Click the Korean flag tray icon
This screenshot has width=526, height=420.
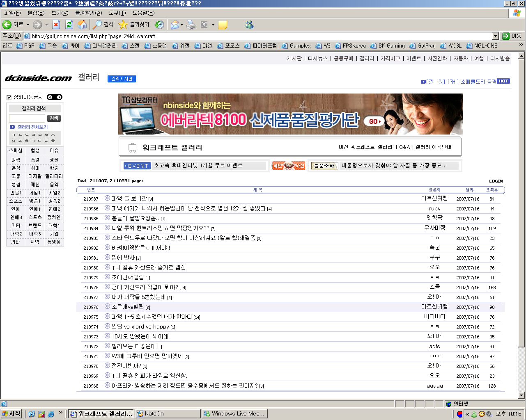459,414
